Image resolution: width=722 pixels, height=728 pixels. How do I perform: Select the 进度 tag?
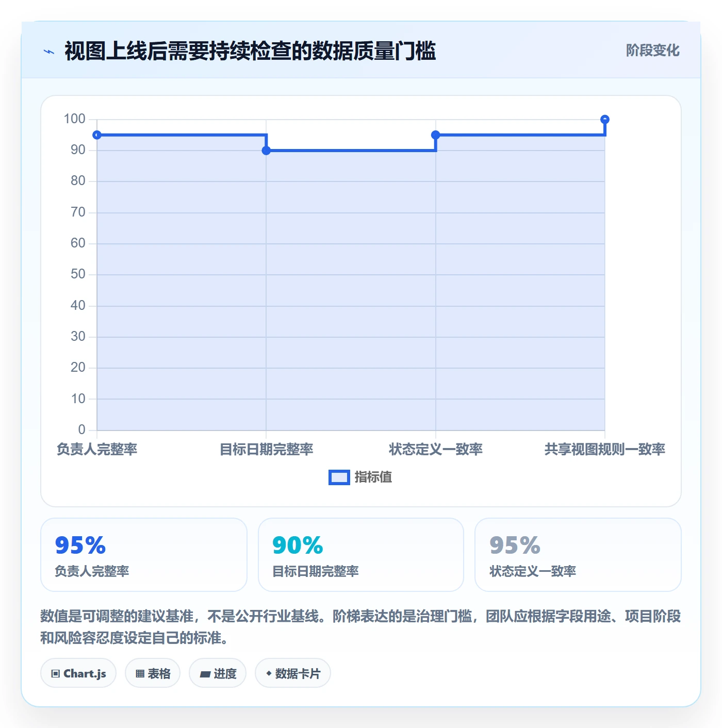click(218, 673)
